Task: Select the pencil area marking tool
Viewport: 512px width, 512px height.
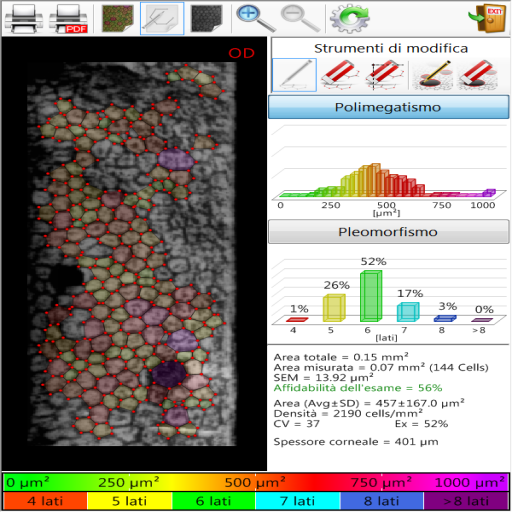Action: pyautogui.click(x=432, y=75)
